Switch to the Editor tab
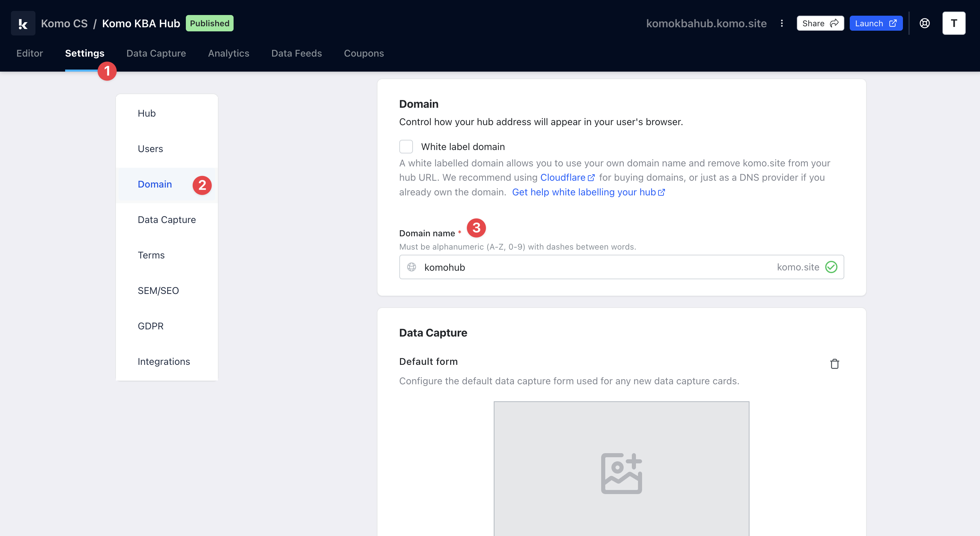This screenshot has height=536, width=980. pos(29,53)
